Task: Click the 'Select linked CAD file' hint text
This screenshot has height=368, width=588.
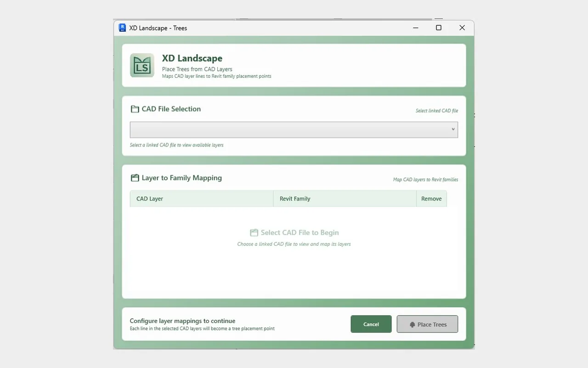Action: [437, 111]
